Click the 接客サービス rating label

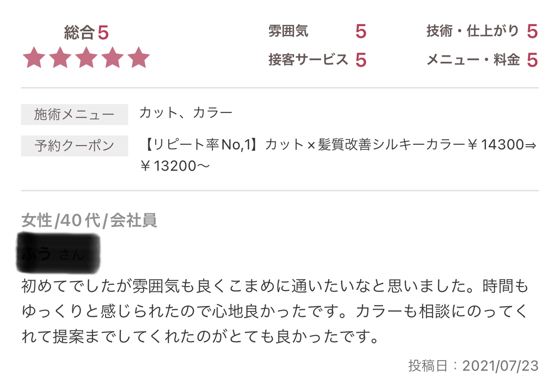point(308,59)
